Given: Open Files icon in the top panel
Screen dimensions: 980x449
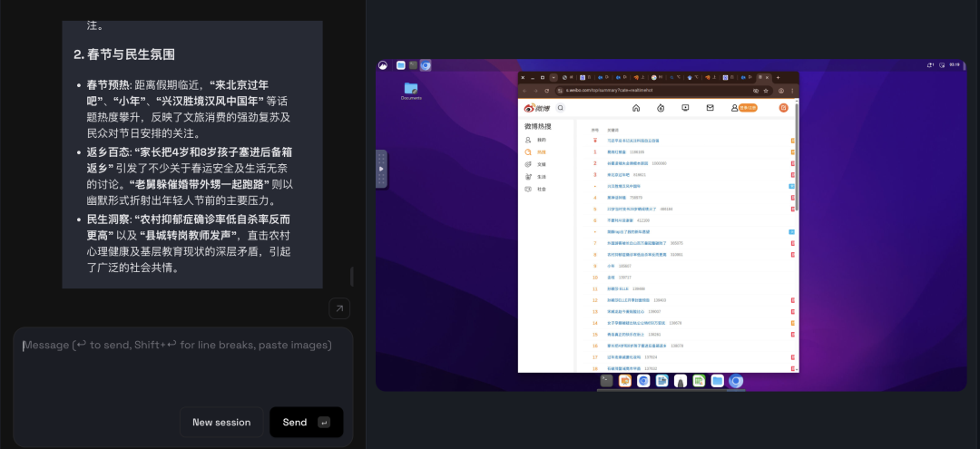Looking at the screenshot, I should pos(401,65).
